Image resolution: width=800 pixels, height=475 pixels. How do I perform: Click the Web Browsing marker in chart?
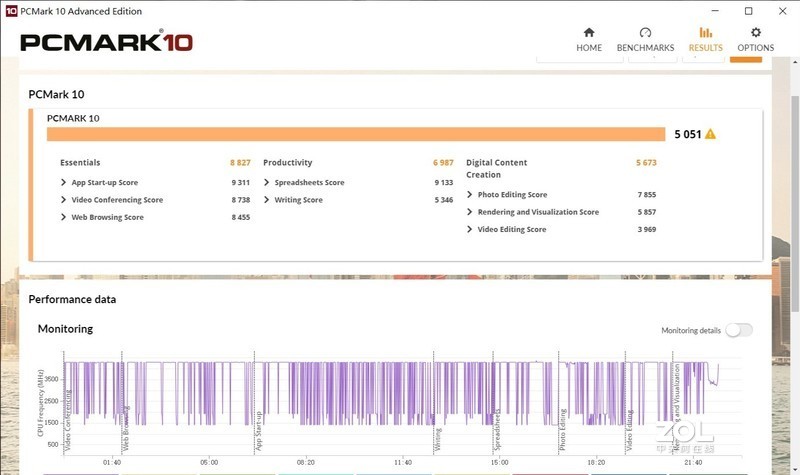point(126,429)
